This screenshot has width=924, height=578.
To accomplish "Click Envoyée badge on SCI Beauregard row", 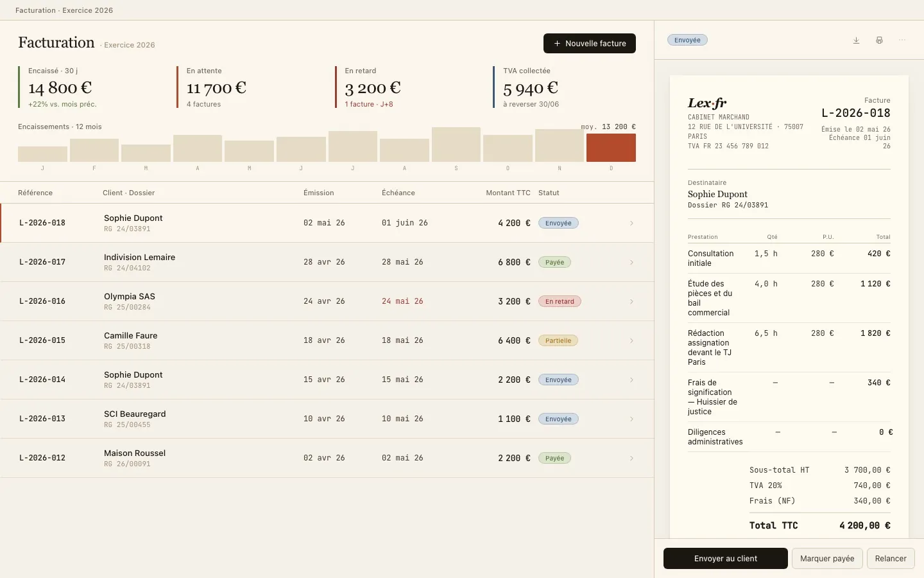I will 558,419.
